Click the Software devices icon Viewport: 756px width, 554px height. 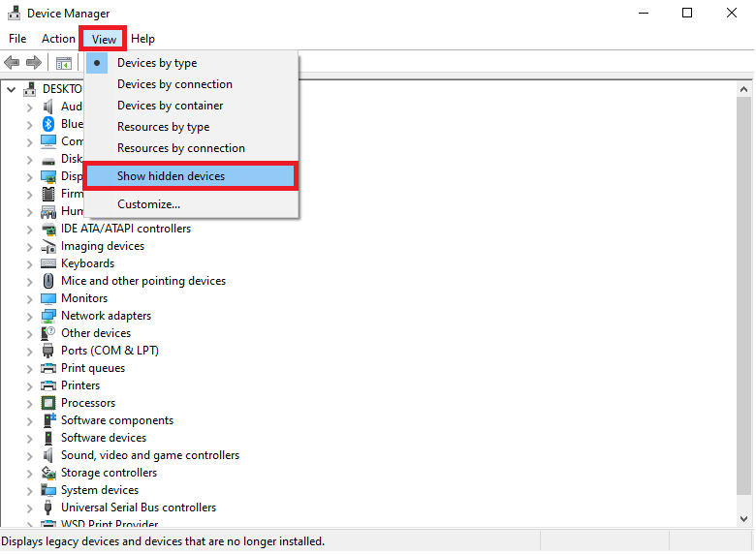coord(48,438)
